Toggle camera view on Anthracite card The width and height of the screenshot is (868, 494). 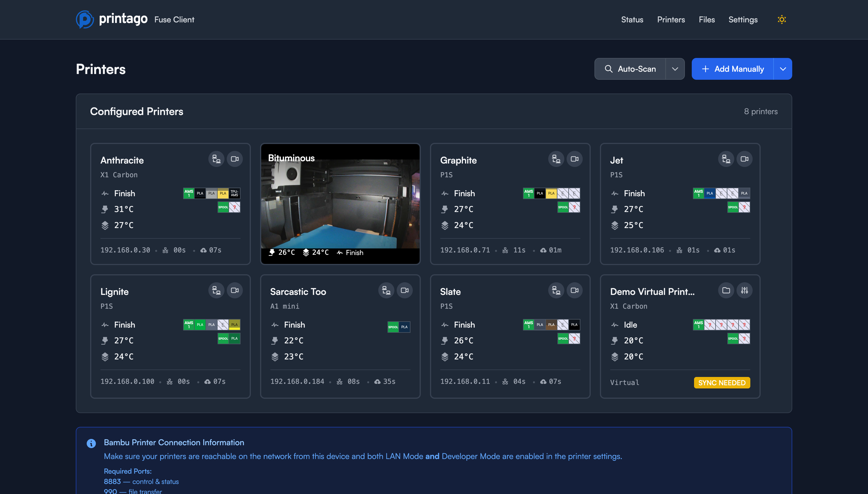click(x=235, y=159)
